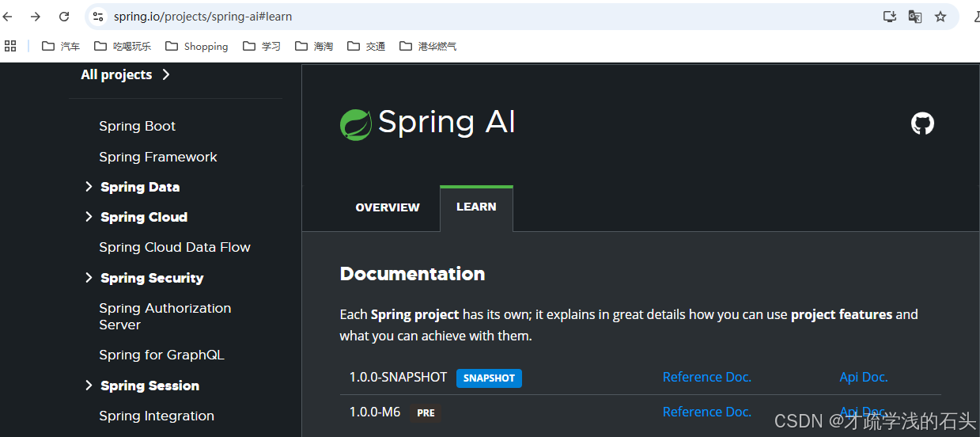Open Api Doc. for 1.0.0-SNAPSHOT
Viewport: 980px width, 437px height.
coord(863,377)
